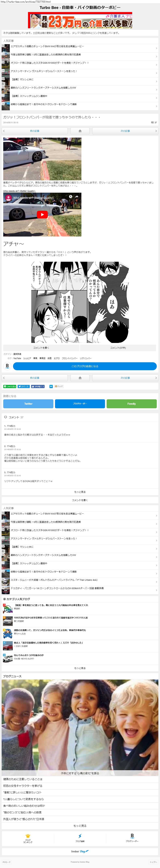The height and width of the screenshot is (868, 160).
Task: Open bottom-list article 最新のハンズフリートランクオープナーシステム
Action: (x=80, y=557)
